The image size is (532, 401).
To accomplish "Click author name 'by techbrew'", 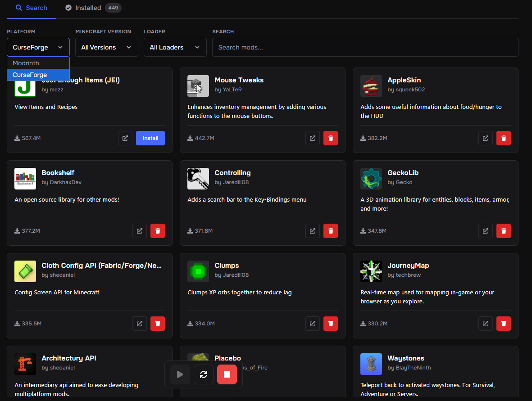I will point(404,275).
